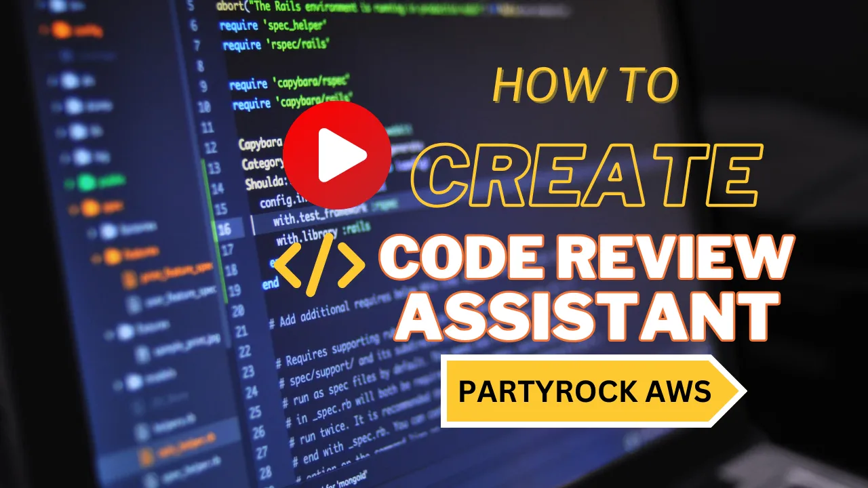Click the line "require 'spec_helper'"

tap(273, 24)
